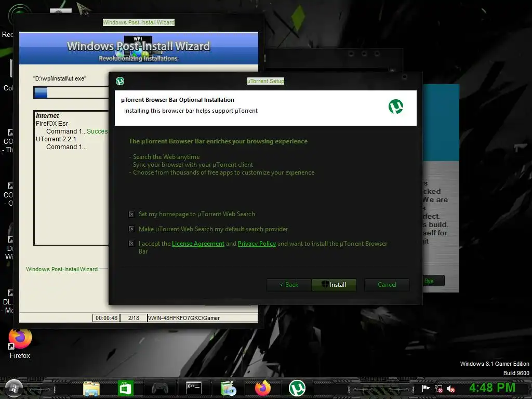Click the D:\wpi\Install\ut.exe path text

click(60, 78)
